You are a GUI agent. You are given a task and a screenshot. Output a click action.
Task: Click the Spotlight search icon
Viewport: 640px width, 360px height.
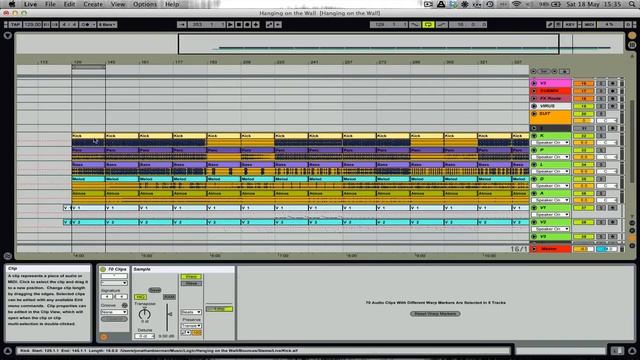pyautogui.click(x=632, y=4)
